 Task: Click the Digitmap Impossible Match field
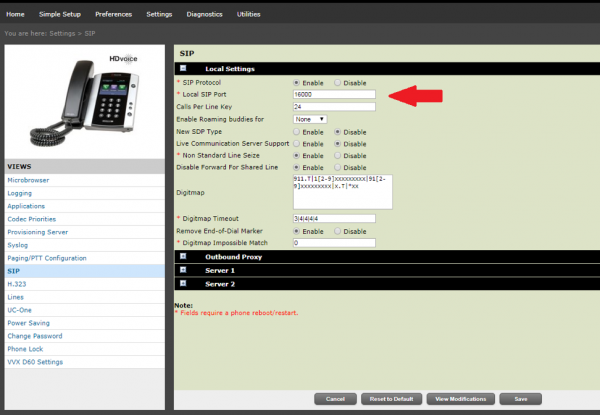(334, 243)
